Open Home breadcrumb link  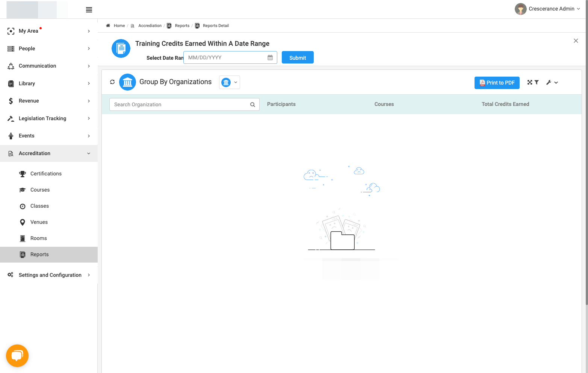pyautogui.click(x=119, y=26)
